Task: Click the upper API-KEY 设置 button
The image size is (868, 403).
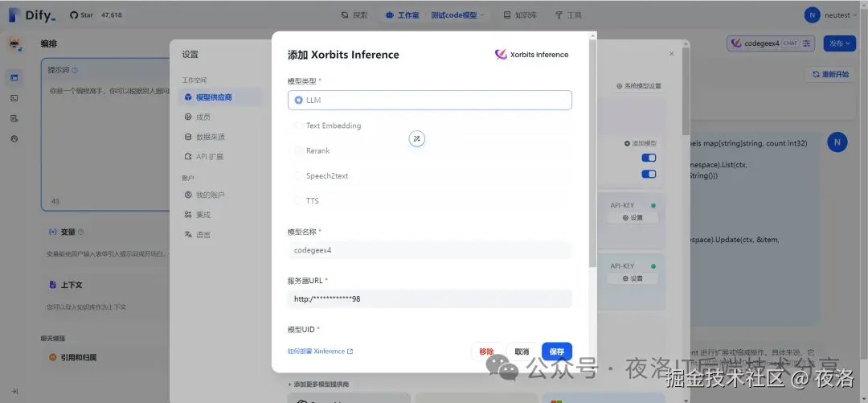Action: click(633, 218)
